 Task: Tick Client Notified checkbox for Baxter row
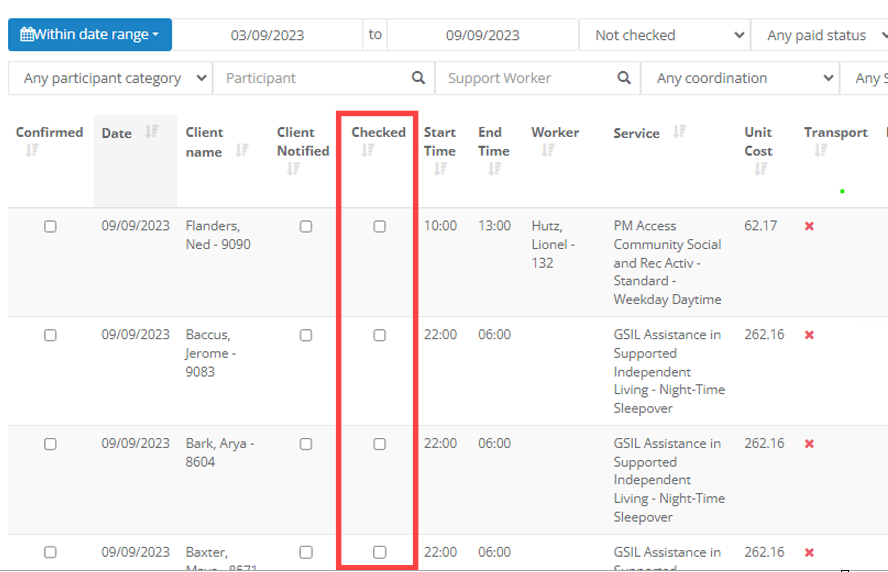pyautogui.click(x=306, y=552)
